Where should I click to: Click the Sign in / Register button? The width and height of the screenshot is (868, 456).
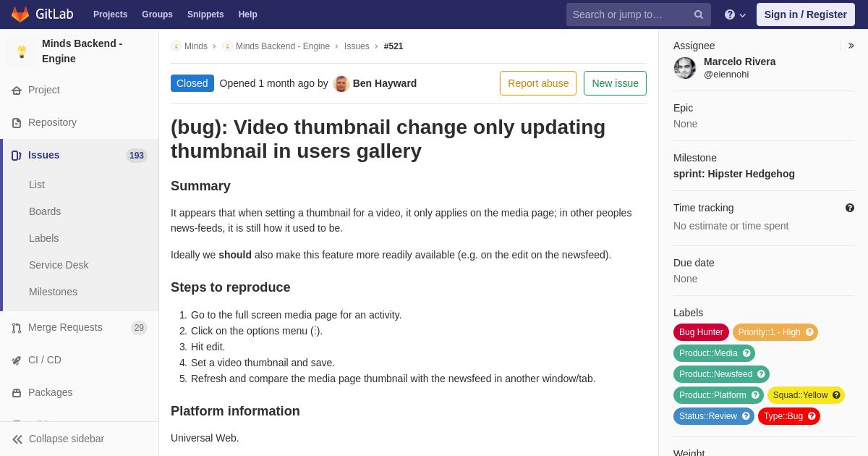pyautogui.click(x=806, y=14)
